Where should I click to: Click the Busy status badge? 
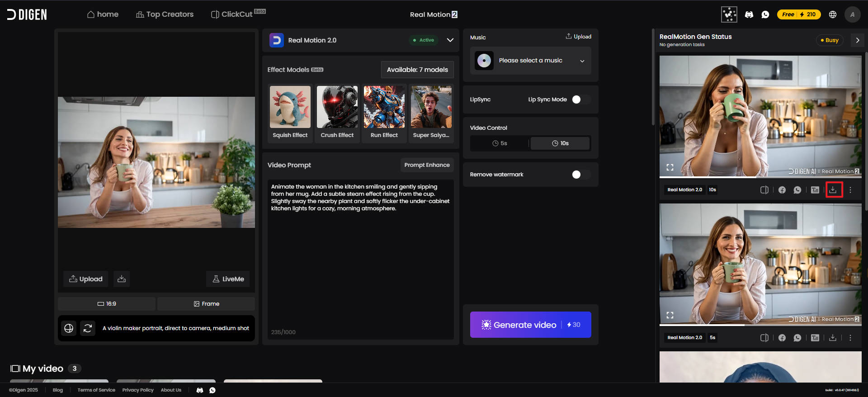[x=830, y=40]
